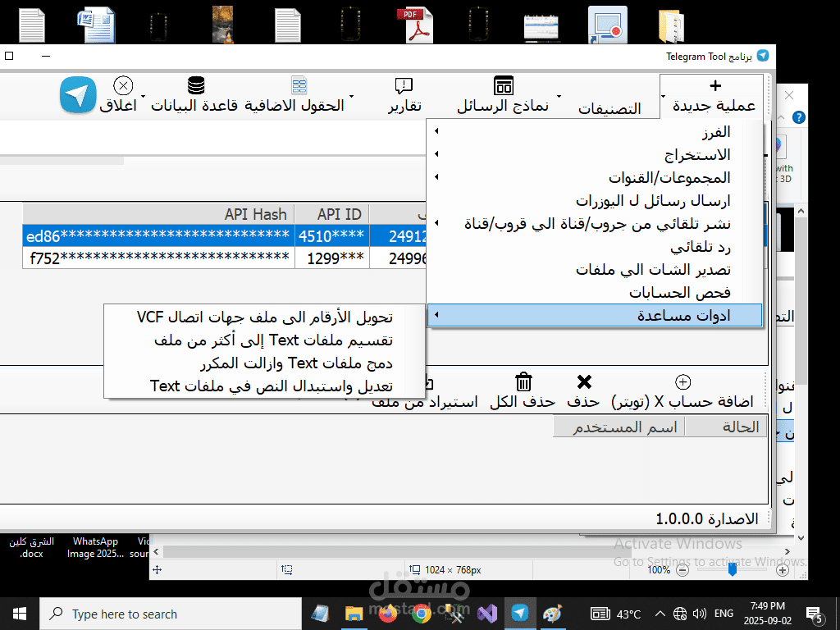Open قاعدة البيانات database icon
This screenshot has height=630, width=840.
click(x=196, y=85)
